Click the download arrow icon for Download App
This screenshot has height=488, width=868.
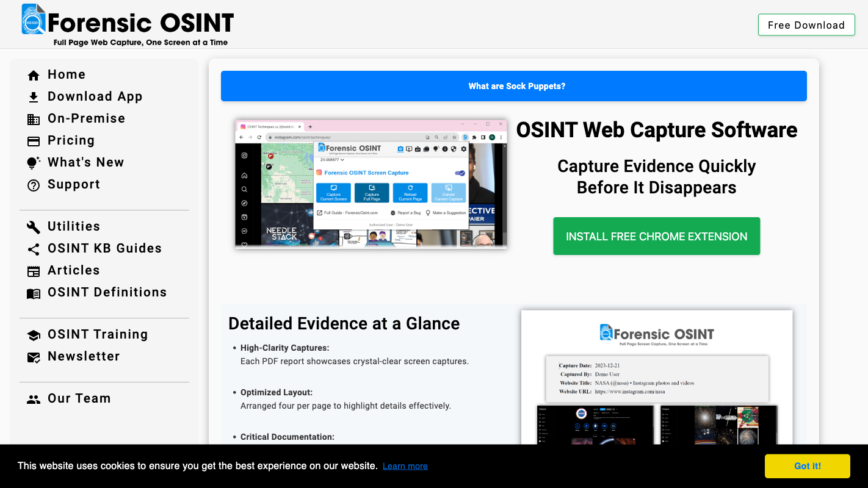click(x=34, y=97)
